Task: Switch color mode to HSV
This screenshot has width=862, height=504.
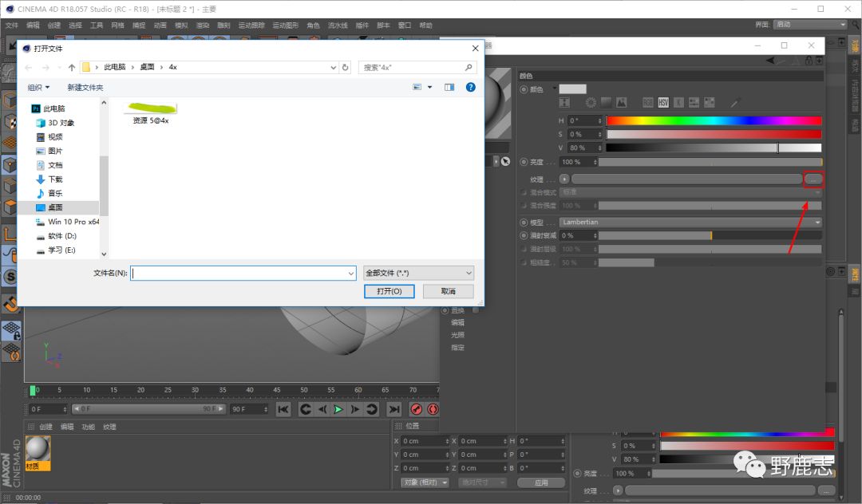Action: tap(663, 103)
